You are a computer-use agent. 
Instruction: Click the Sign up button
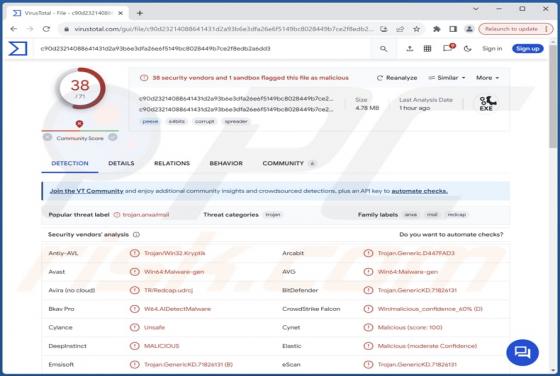(528, 49)
